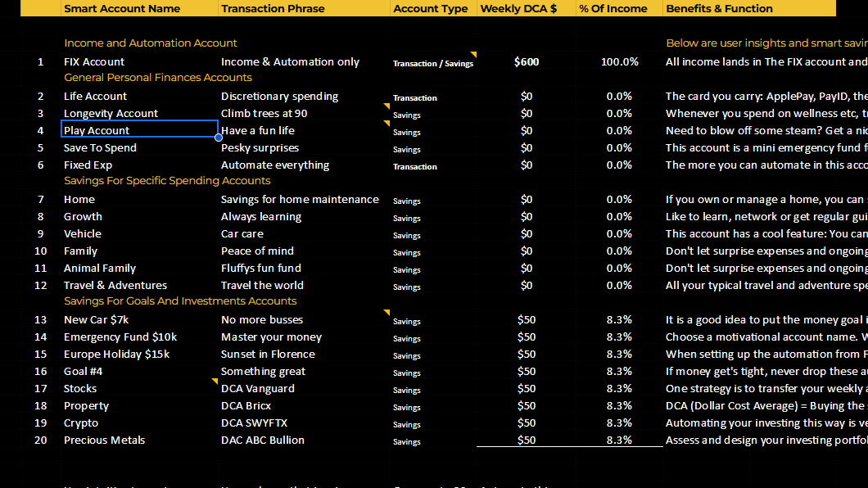Viewport: 868px width, 488px height.
Task: Click the 'Savings For Goals And Investments Accounts' heading
Action: point(180,301)
